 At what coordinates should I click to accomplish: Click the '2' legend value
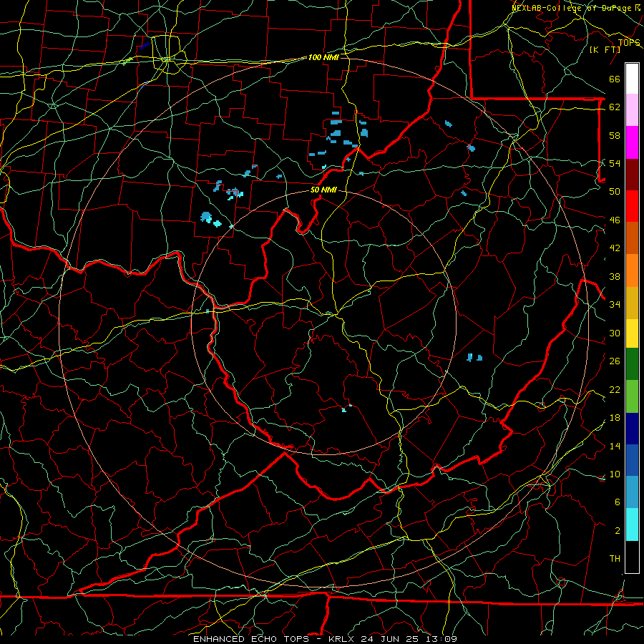(x=617, y=531)
